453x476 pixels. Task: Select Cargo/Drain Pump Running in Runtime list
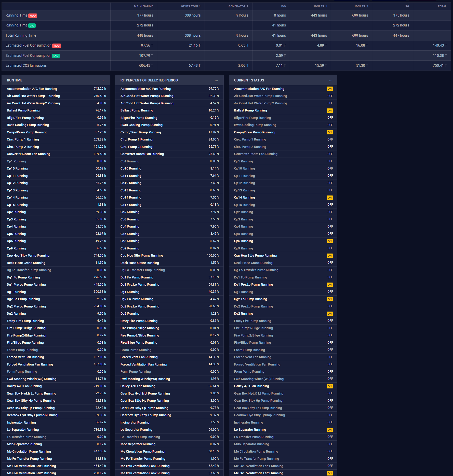pos(27,132)
